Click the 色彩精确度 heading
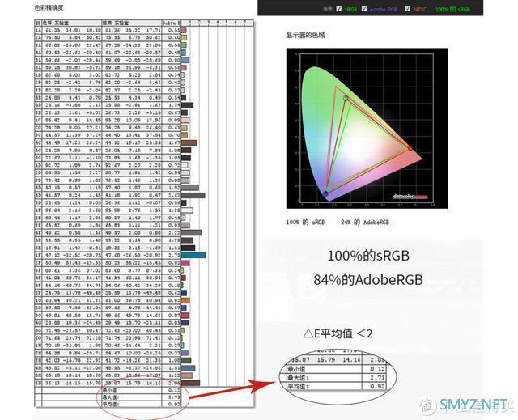Image resolution: width=518 pixels, height=420 pixels. tap(49, 7)
